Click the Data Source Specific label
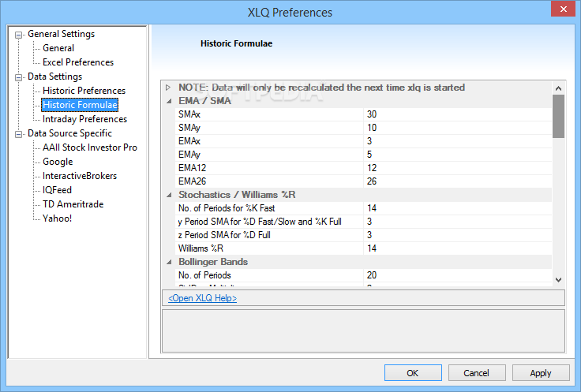Screen dimensions: 581x392 tap(69, 133)
